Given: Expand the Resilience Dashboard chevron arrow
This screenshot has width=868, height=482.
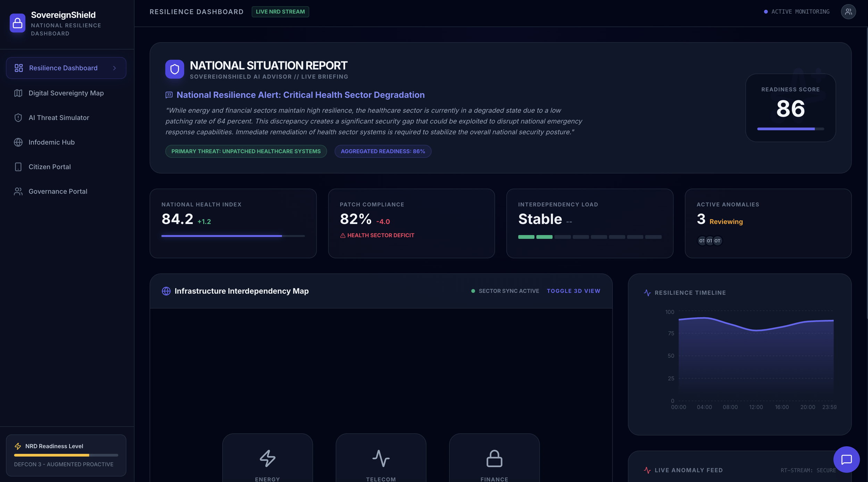Looking at the screenshot, I should (115, 68).
